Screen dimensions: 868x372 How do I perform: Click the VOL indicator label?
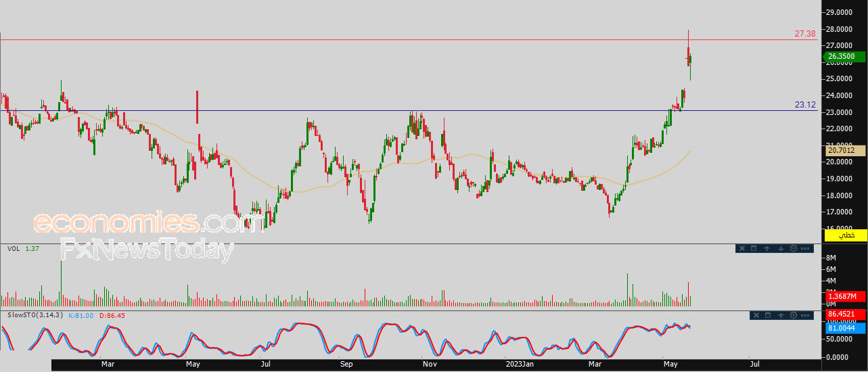click(14, 249)
